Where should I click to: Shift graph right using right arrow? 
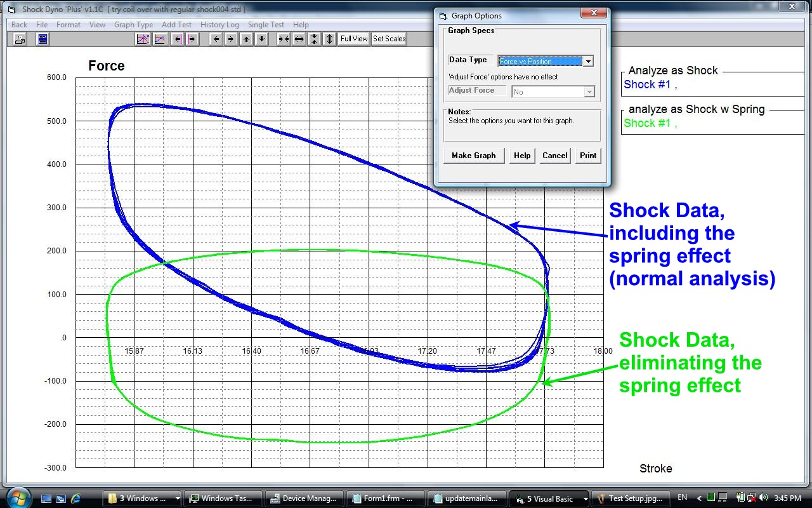coord(231,39)
